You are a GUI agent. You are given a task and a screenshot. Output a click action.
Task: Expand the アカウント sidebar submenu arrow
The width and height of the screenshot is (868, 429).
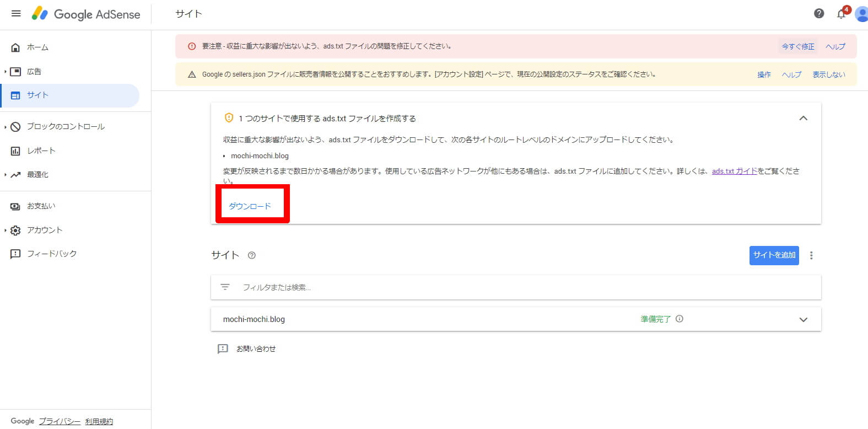pyautogui.click(x=5, y=230)
